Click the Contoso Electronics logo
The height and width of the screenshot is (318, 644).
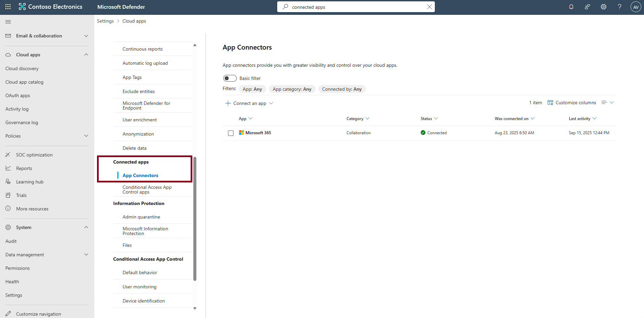[x=22, y=7]
